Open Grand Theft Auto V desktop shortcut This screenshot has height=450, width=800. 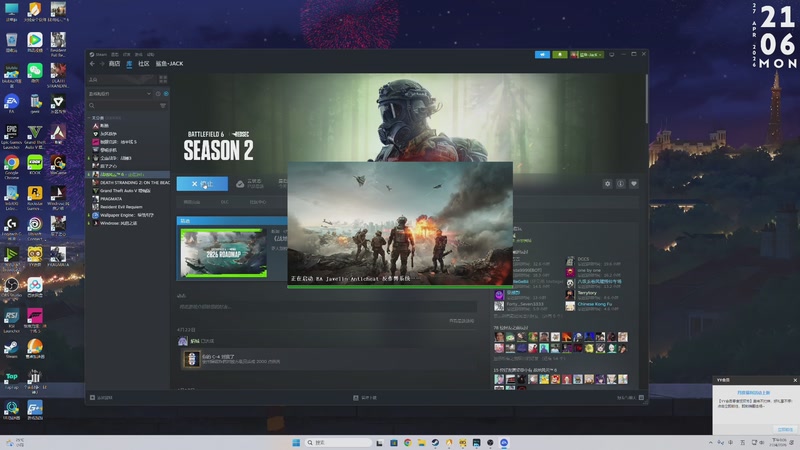pos(35,137)
